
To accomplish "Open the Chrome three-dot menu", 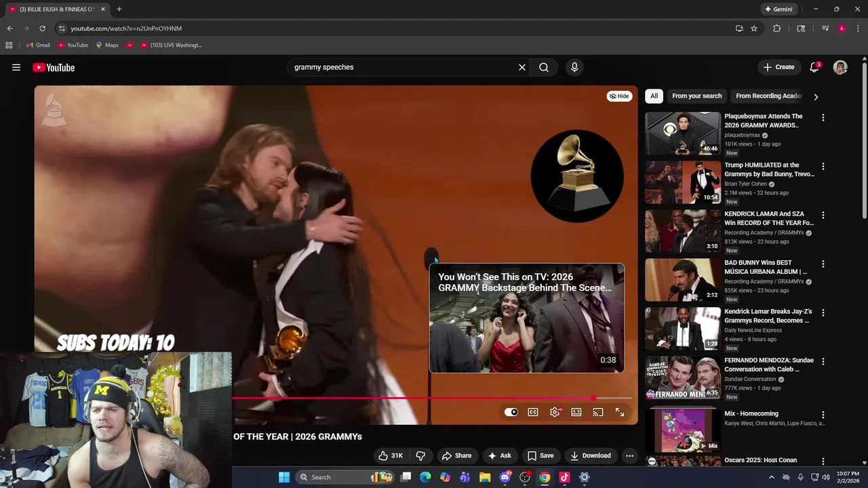I will coord(858,28).
